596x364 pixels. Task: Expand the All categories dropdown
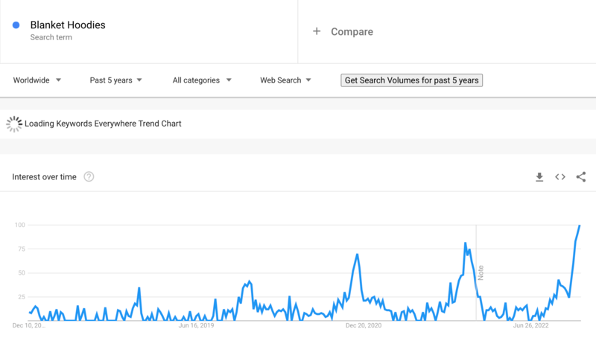point(202,80)
